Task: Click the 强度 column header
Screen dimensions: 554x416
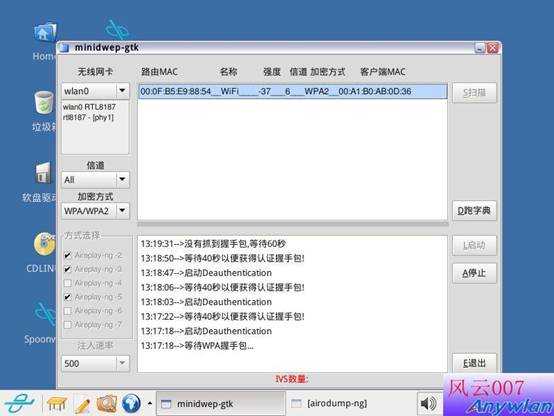Action: point(272,72)
